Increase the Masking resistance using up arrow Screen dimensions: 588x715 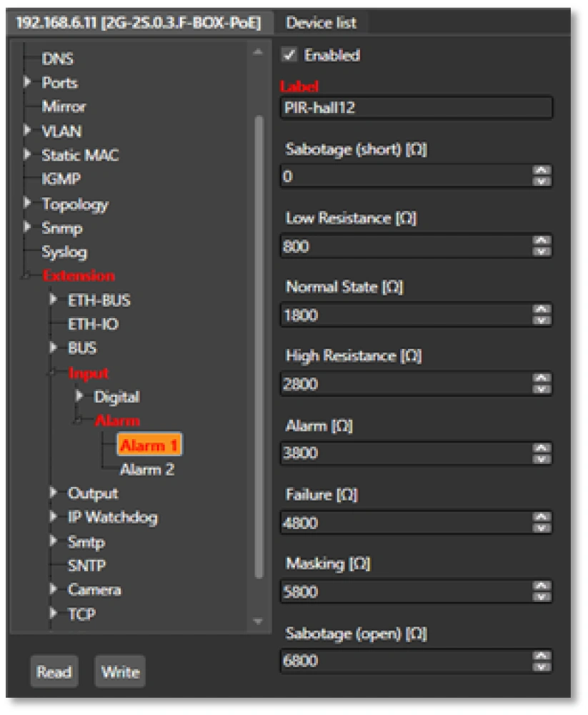pyautogui.click(x=542, y=587)
